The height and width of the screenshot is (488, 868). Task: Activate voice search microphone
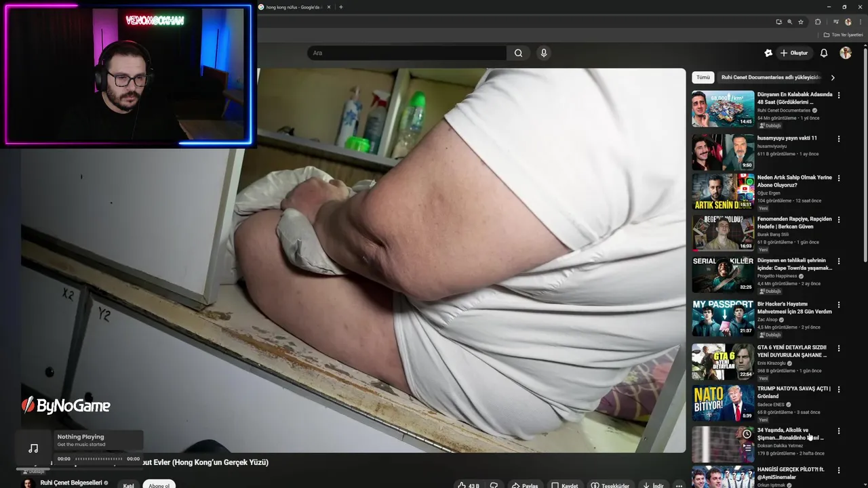click(543, 53)
